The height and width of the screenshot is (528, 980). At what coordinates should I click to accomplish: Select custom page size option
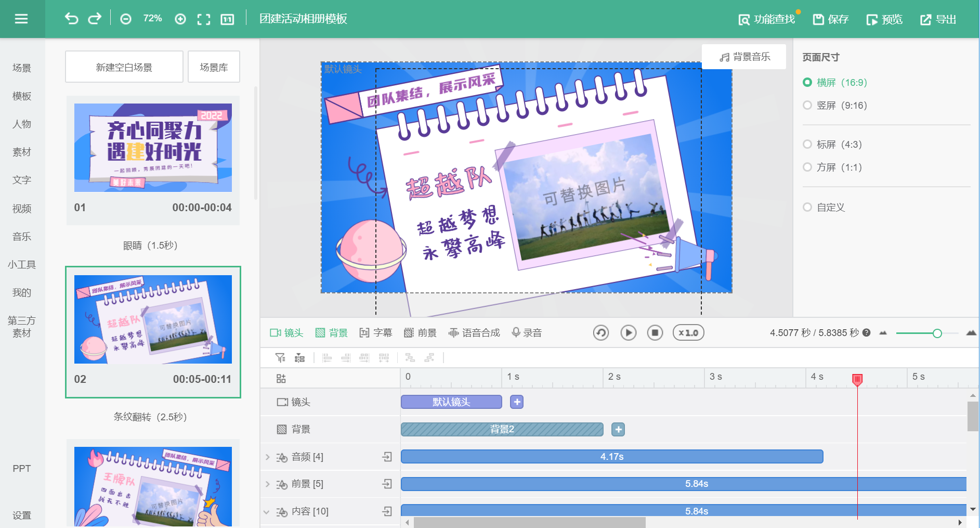pos(824,207)
